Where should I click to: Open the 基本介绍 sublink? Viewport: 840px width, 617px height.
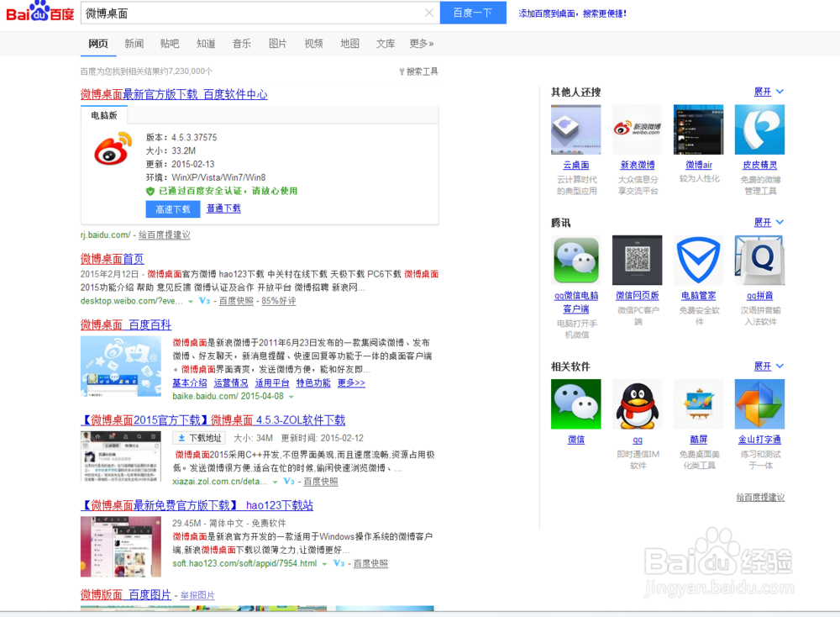coord(190,382)
